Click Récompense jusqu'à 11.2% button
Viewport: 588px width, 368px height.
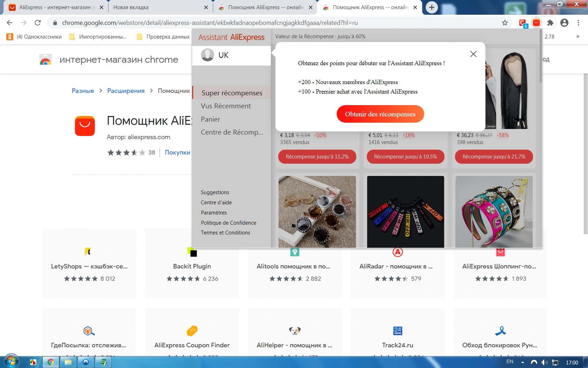point(317,157)
